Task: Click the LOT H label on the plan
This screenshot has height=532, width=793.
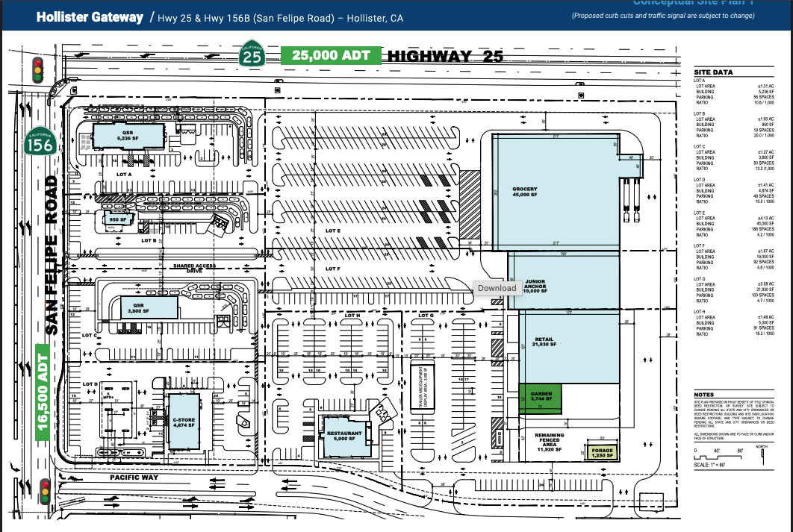Action: [x=352, y=316]
